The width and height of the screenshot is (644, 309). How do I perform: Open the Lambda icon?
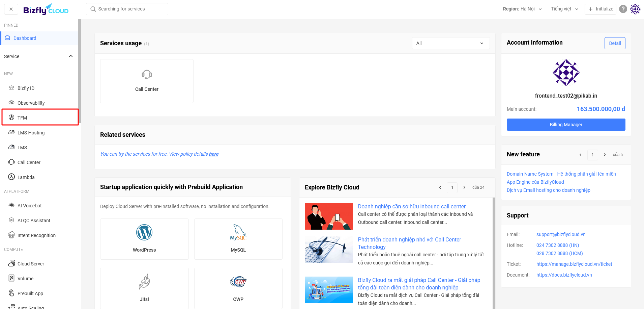click(11, 177)
